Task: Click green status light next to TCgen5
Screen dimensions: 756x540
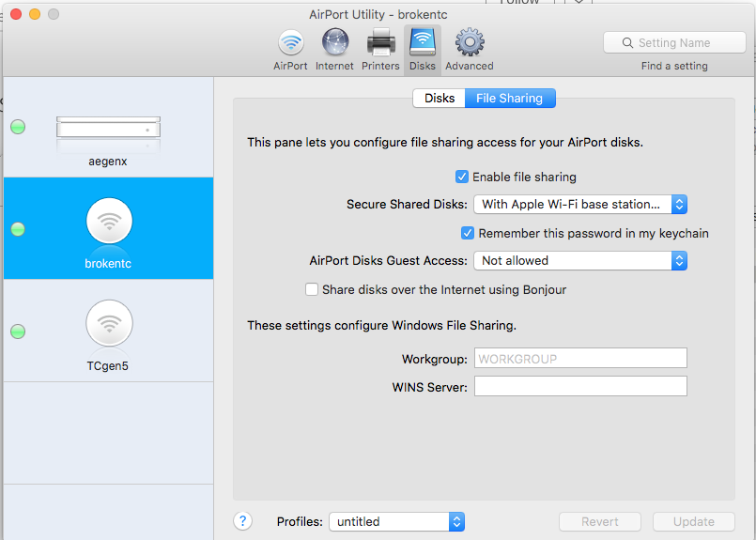Action: 18,332
